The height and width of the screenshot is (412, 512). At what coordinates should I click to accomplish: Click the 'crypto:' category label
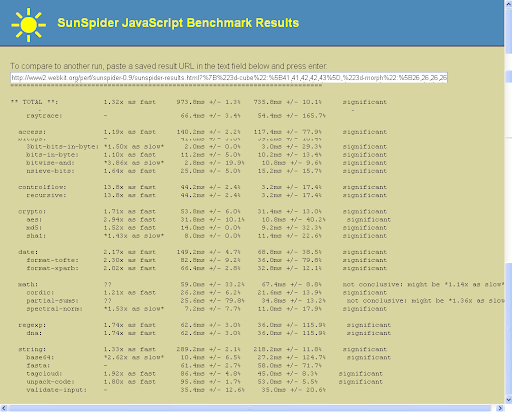32,211
